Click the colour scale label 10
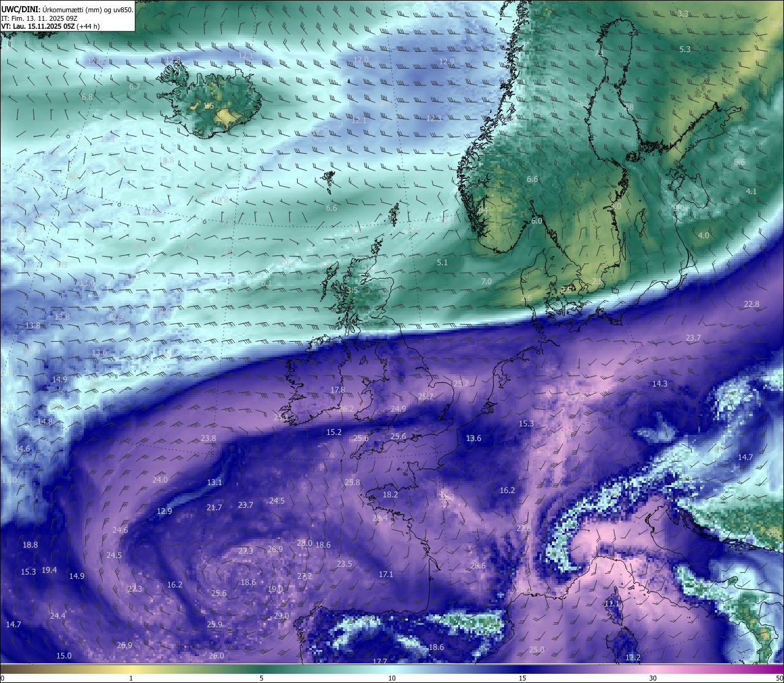 pos(392,678)
